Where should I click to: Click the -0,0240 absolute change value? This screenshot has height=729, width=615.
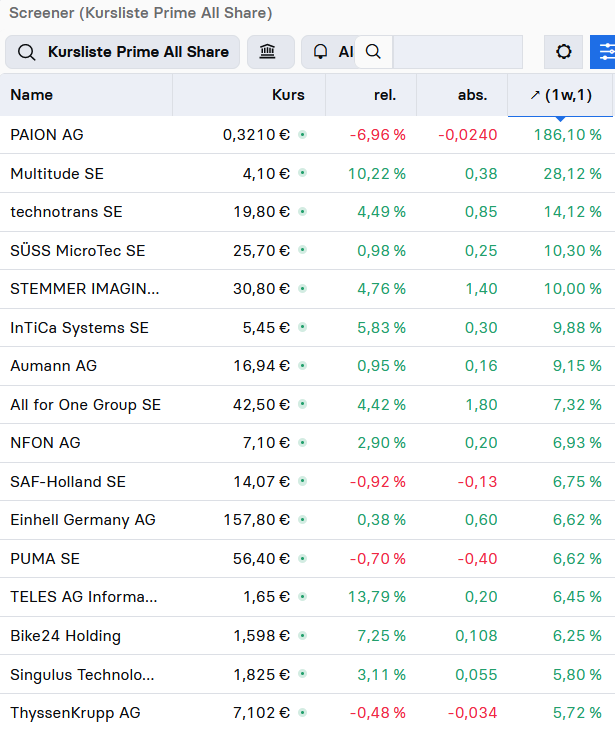pos(468,135)
